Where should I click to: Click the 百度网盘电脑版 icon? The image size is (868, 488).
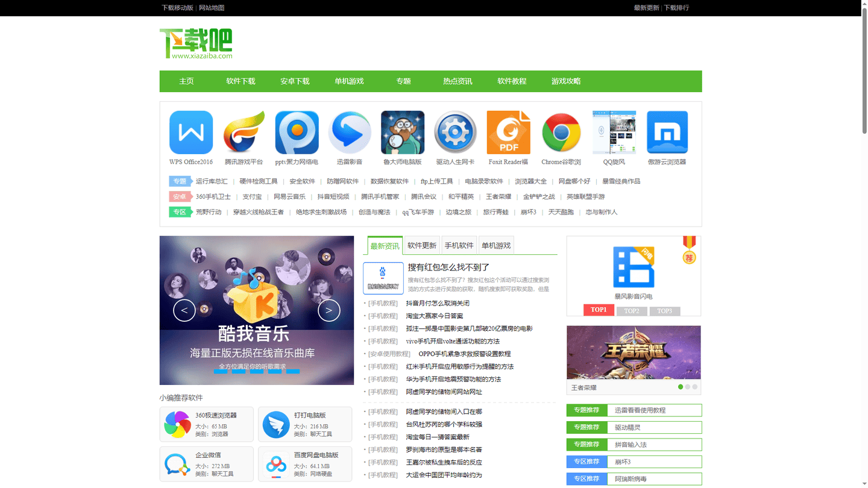pos(276,465)
